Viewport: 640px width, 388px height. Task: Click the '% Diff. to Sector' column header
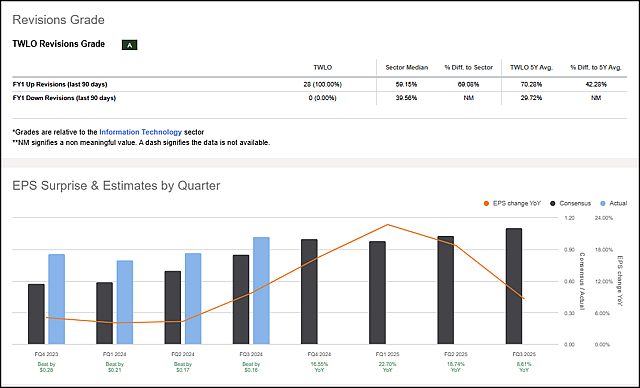click(x=469, y=67)
